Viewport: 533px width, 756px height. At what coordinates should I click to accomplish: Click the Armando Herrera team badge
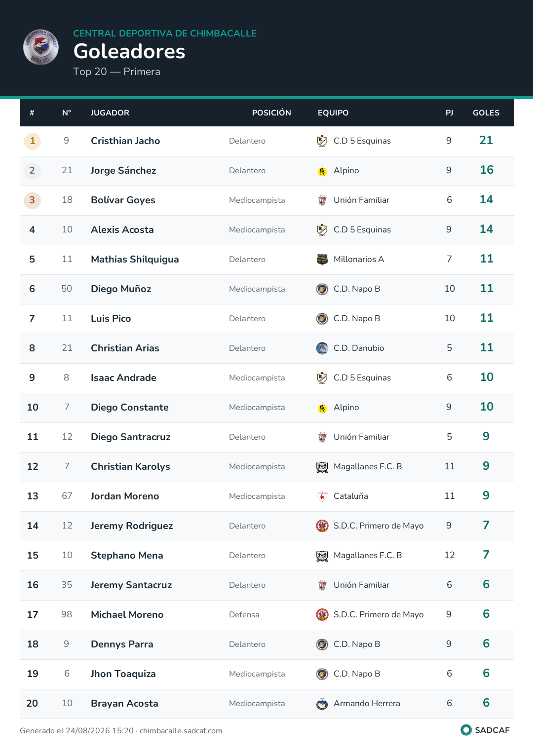322,704
